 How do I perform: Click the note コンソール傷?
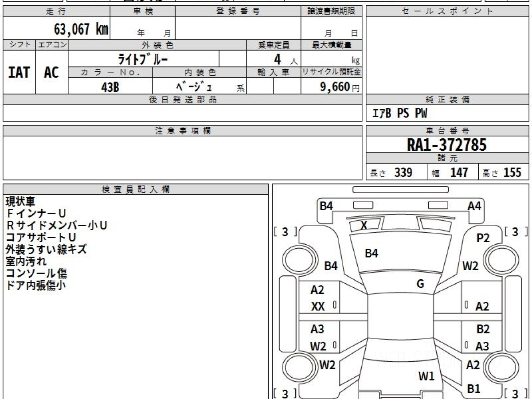pos(36,274)
